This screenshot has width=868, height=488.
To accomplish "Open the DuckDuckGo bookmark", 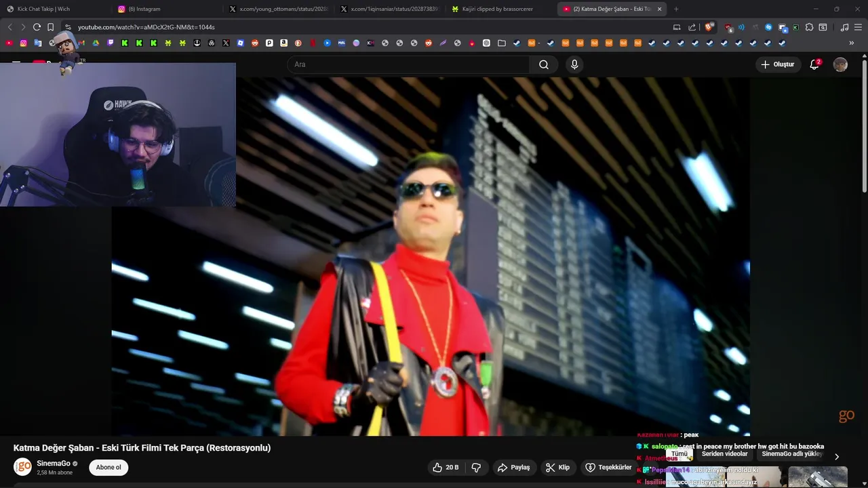I will 298,43.
